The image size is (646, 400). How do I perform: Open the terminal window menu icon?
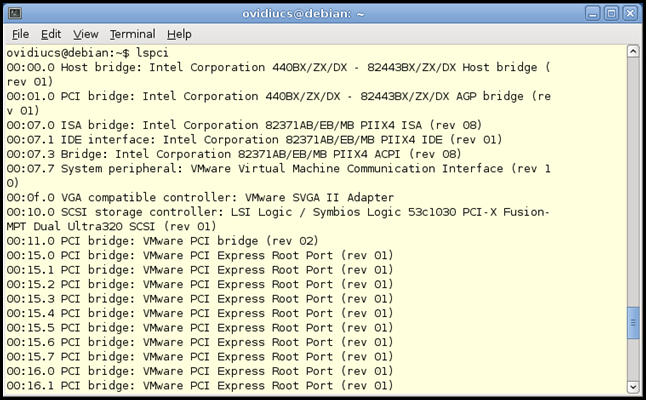(14, 13)
